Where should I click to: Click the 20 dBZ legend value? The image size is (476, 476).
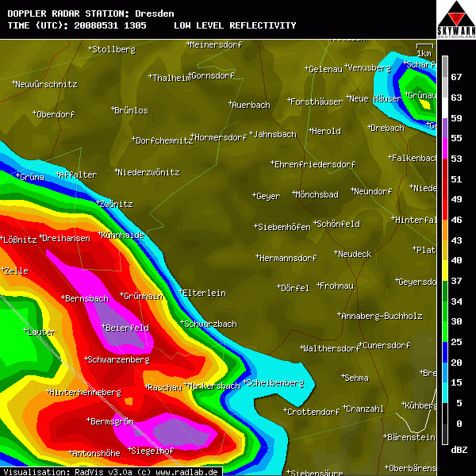(456, 363)
